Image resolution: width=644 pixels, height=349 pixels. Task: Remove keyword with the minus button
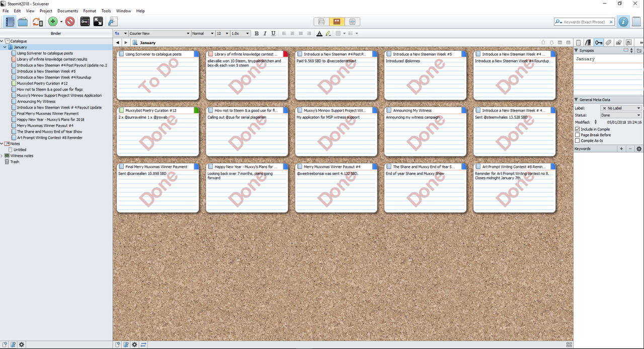(x=630, y=149)
